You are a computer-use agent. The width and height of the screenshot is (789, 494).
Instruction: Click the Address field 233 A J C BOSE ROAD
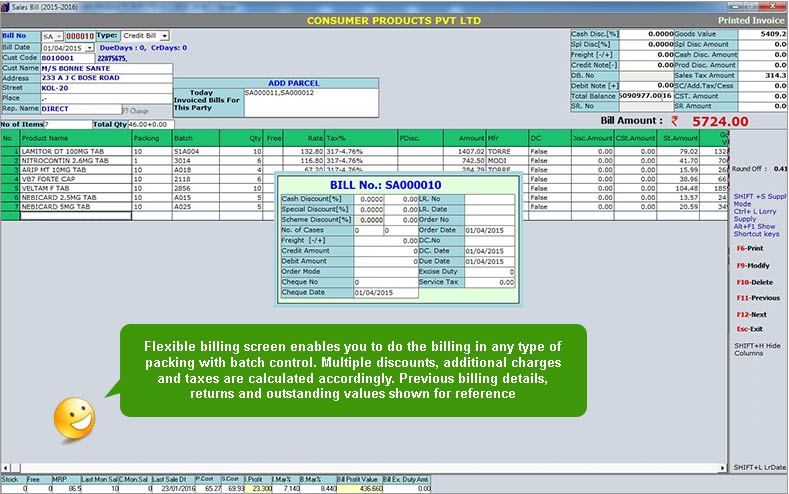[106, 78]
